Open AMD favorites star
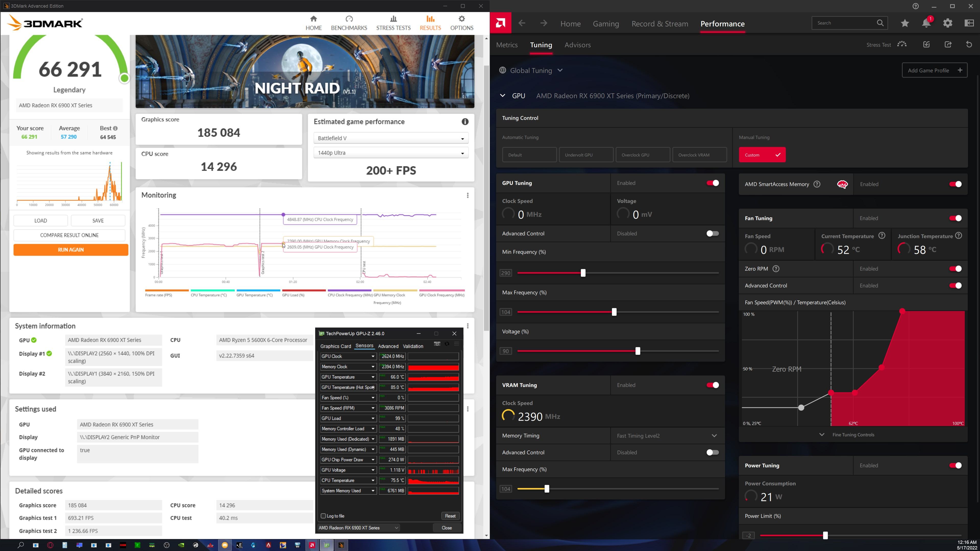This screenshot has width=980, height=551. click(905, 23)
